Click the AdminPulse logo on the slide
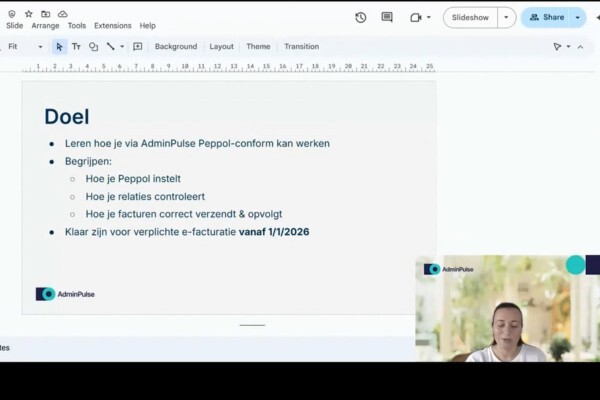600x400 pixels. tap(65, 294)
